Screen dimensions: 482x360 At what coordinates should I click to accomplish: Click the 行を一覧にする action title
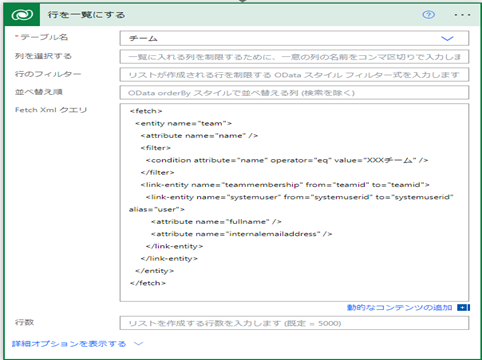[x=86, y=15]
